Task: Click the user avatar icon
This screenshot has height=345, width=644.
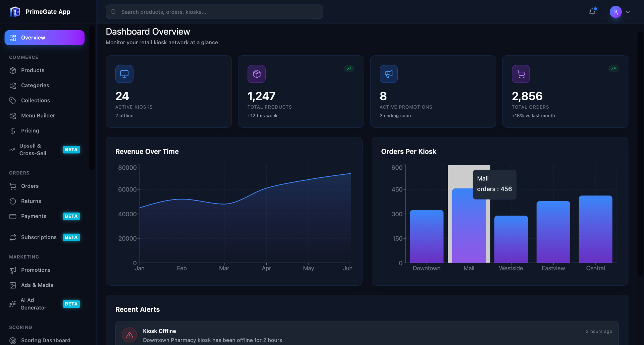Action: pyautogui.click(x=615, y=12)
